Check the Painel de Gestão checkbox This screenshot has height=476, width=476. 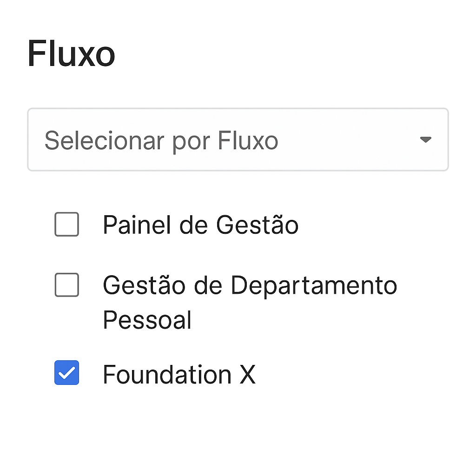pos(67,225)
